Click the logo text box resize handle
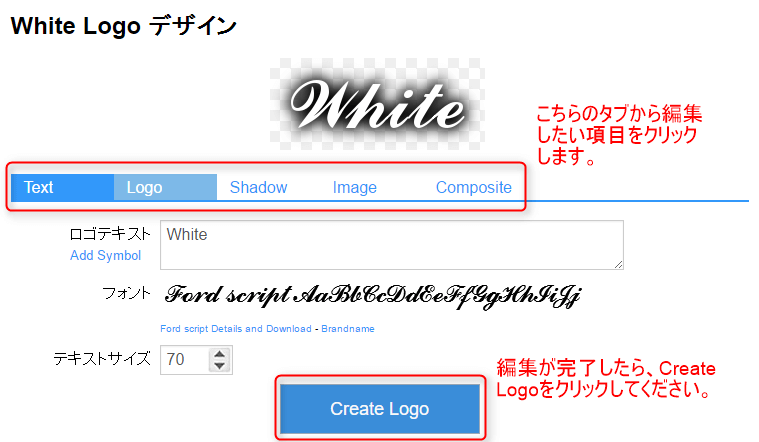The width and height of the screenshot is (759, 442). pos(618,264)
